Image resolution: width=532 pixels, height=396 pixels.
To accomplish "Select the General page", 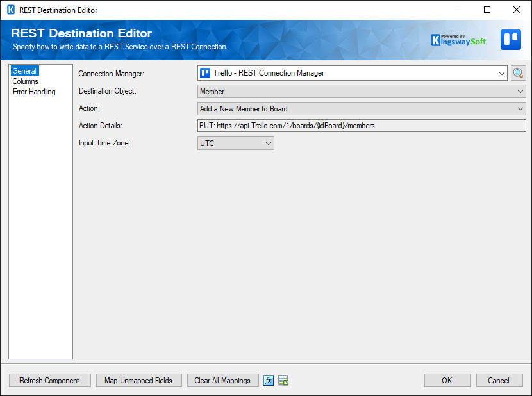I will [24, 71].
